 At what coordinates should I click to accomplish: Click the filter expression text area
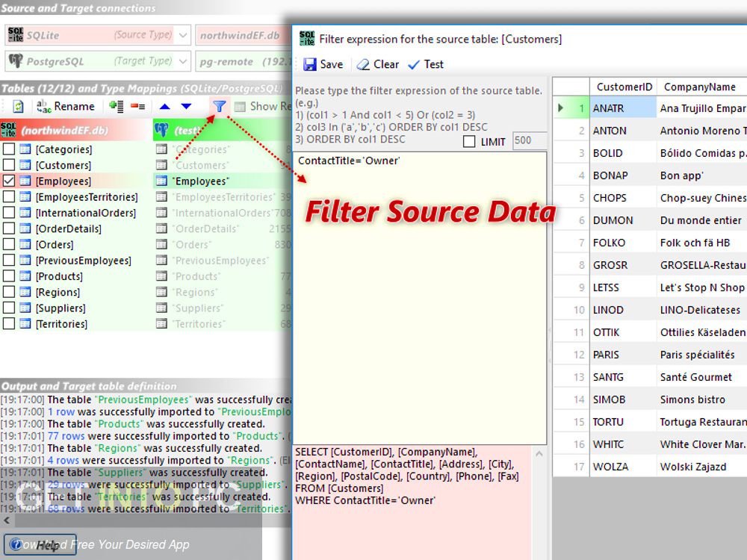tap(420, 298)
